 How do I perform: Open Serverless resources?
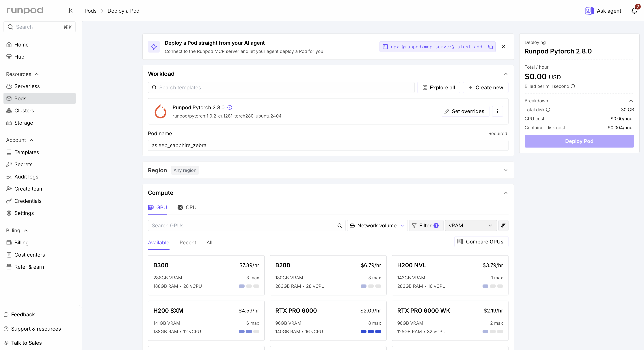tap(40, 86)
